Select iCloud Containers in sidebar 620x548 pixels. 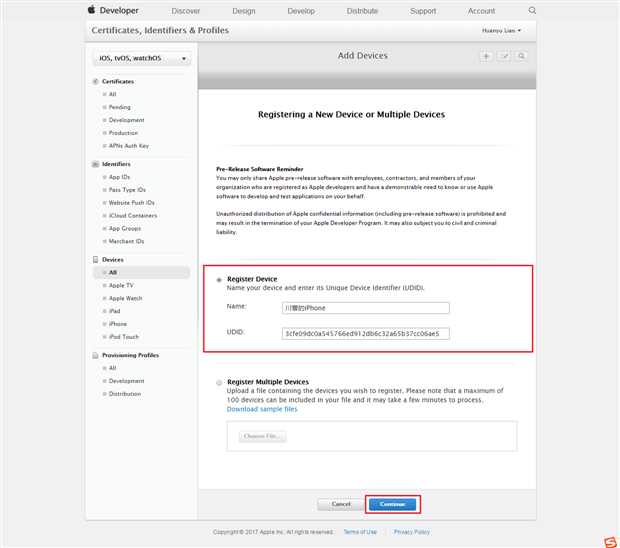pos(133,215)
